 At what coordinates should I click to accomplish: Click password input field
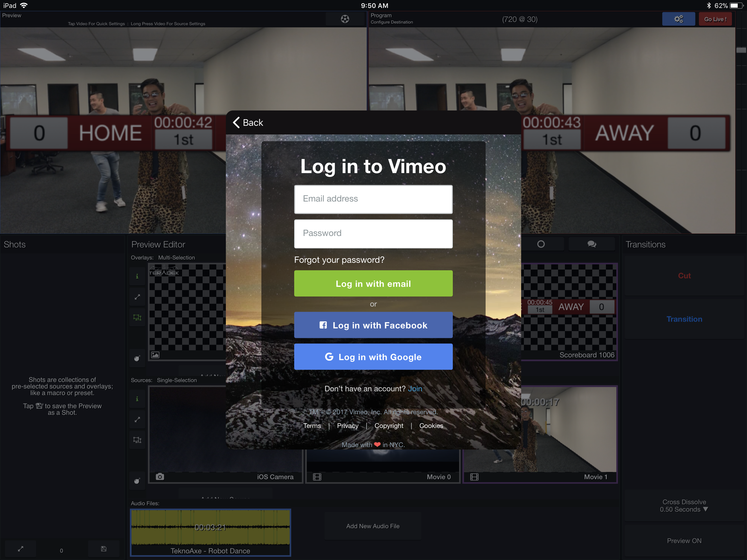pos(373,234)
